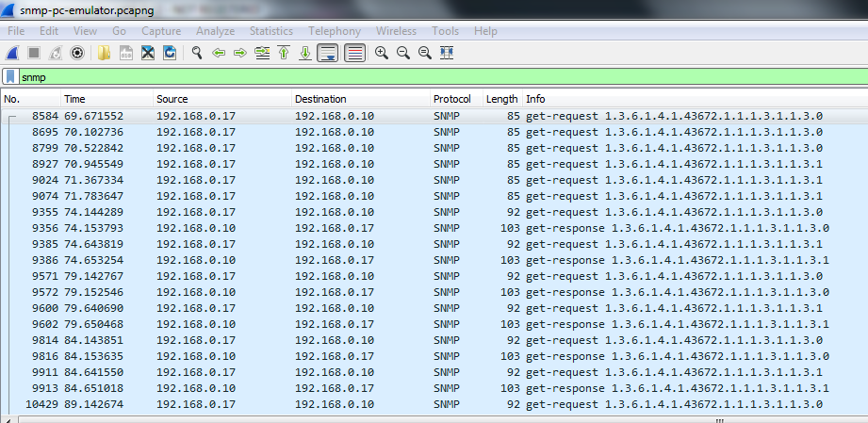Sort packets by Time column header
868x423 pixels.
point(74,99)
